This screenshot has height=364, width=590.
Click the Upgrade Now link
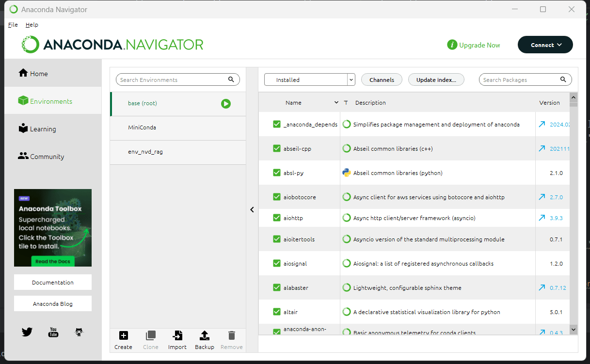(x=479, y=45)
